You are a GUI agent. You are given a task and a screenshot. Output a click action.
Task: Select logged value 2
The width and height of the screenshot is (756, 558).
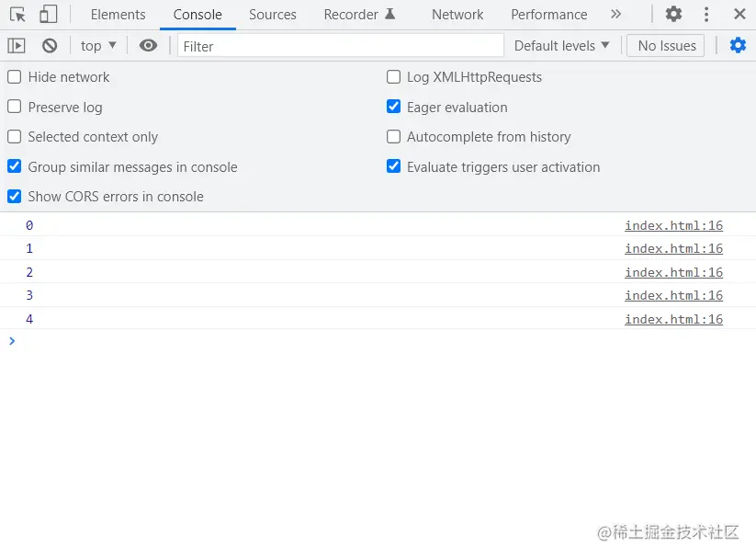pyautogui.click(x=29, y=272)
